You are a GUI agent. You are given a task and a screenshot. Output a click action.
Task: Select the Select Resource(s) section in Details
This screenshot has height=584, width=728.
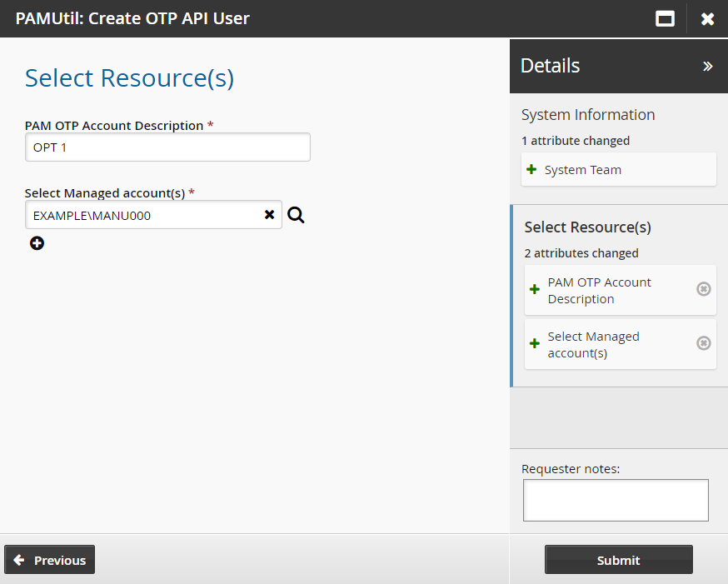[x=587, y=227]
